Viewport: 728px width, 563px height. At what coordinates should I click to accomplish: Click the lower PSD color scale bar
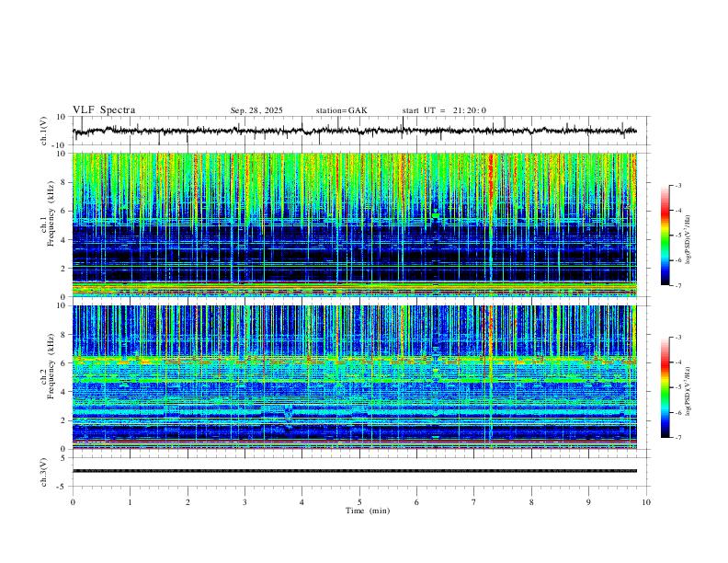coord(665,387)
